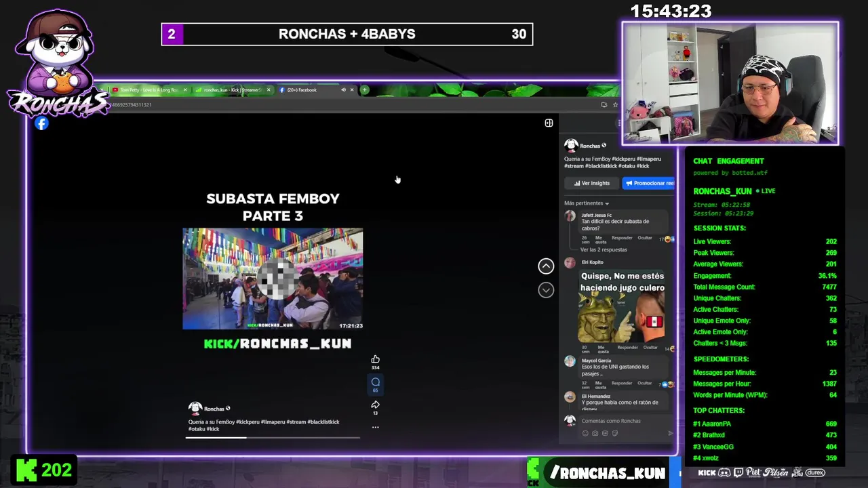Click Live Viewers stat in overlay
Viewport: 868px width, 488px height.
click(x=765, y=241)
